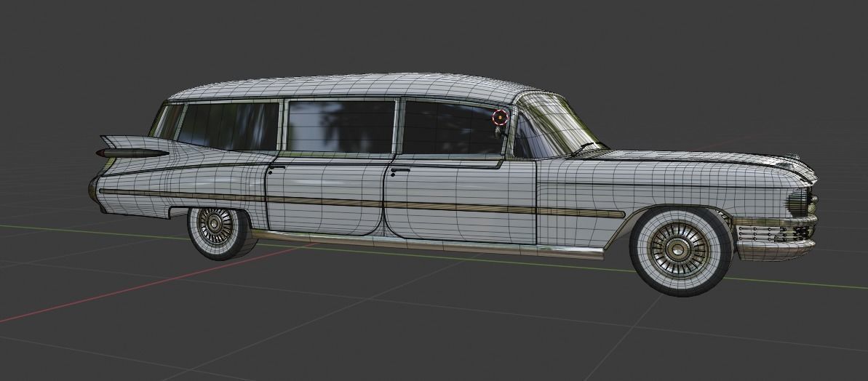Click the chrome running board sill
868x381 pixels.
pyautogui.click(x=427, y=245)
